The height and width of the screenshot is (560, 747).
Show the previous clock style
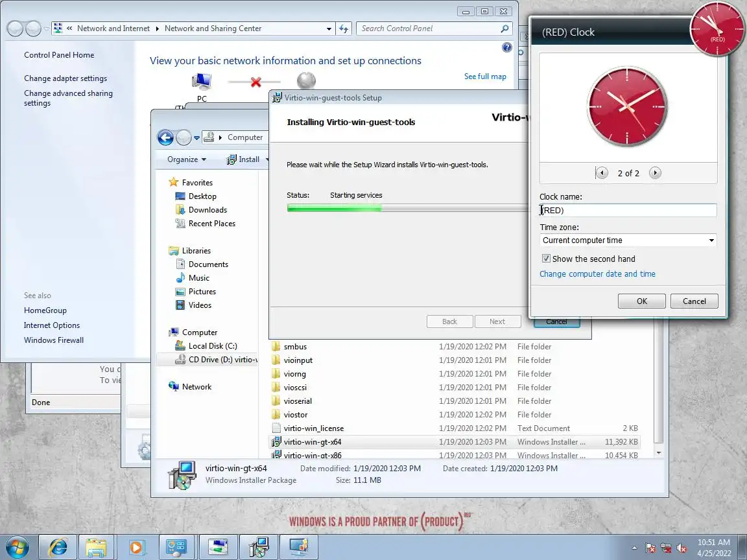602,173
